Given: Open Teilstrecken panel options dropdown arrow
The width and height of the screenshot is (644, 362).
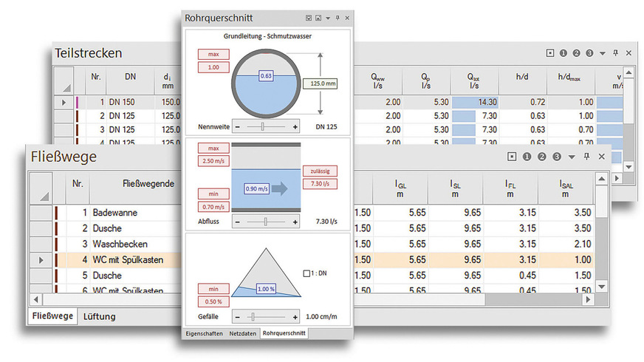Looking at the screenshot, I should point(603,53).
